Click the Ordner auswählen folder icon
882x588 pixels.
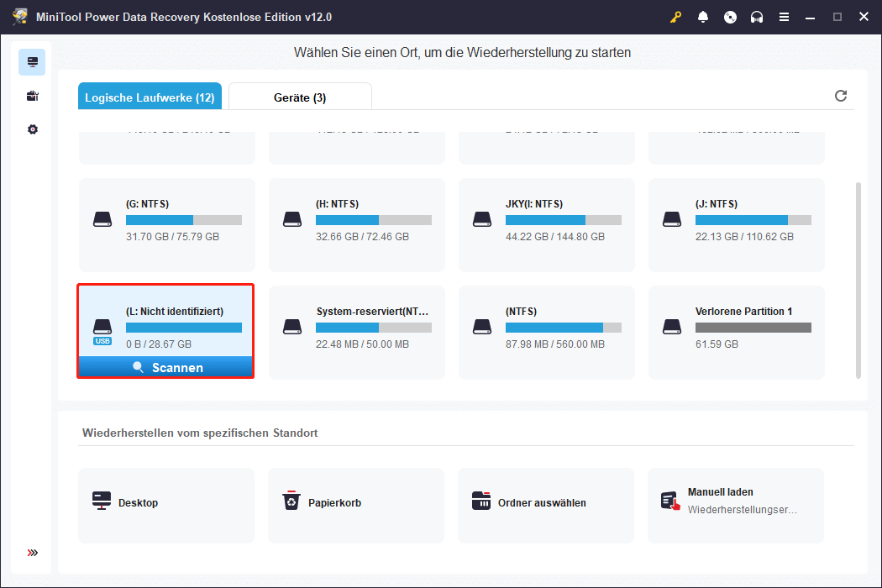(481, 501)
